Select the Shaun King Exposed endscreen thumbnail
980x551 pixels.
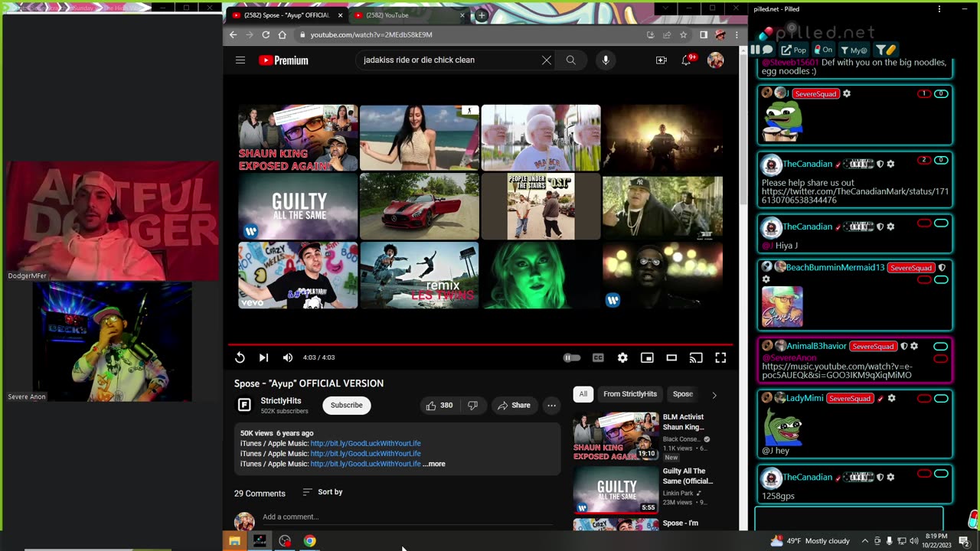coord(298,138)
